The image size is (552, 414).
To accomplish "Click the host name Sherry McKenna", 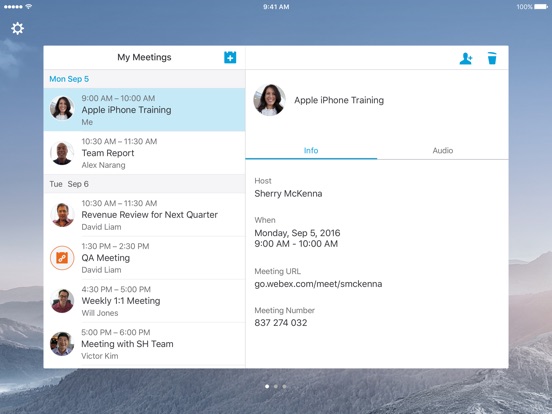I will click(x=288, y=193).
